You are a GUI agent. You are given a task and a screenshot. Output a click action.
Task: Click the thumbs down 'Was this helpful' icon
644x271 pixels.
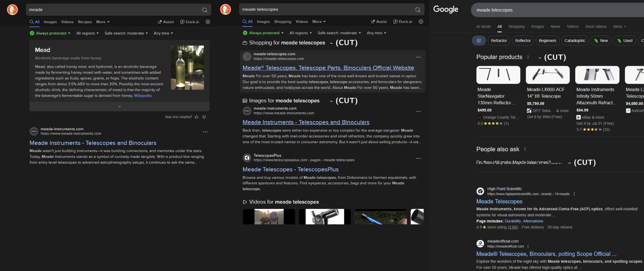pos(204,117)
